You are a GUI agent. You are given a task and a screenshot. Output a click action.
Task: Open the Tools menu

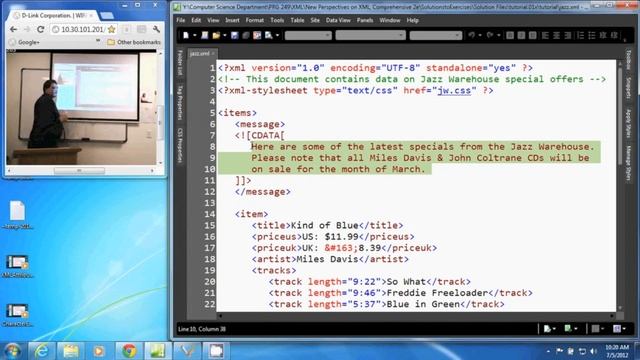tap(277, 20)
